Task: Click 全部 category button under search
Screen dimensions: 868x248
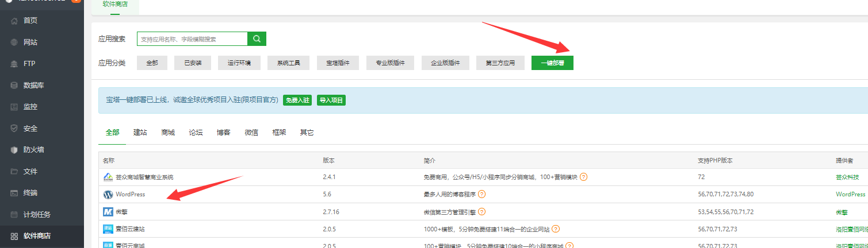Action: pos(152,63)
